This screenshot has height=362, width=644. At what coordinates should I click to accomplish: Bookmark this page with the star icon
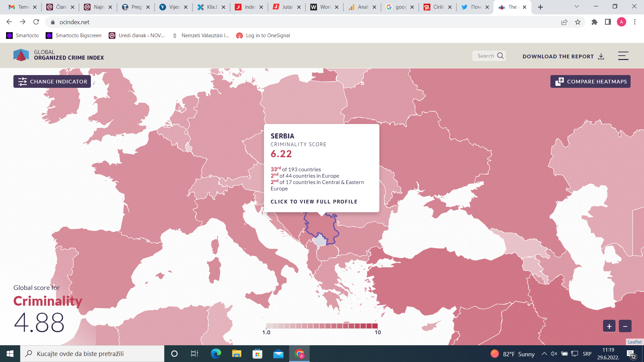(x=578, y=22)
